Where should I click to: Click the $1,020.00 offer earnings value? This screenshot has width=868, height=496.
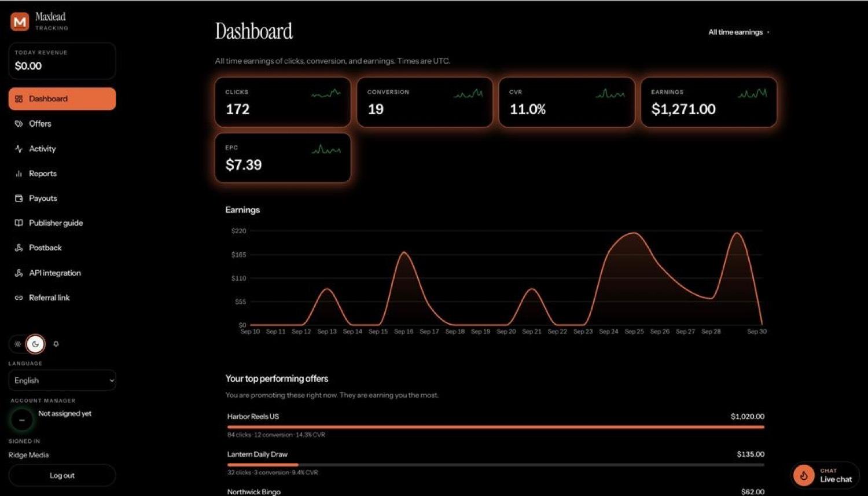coord(748,416)
